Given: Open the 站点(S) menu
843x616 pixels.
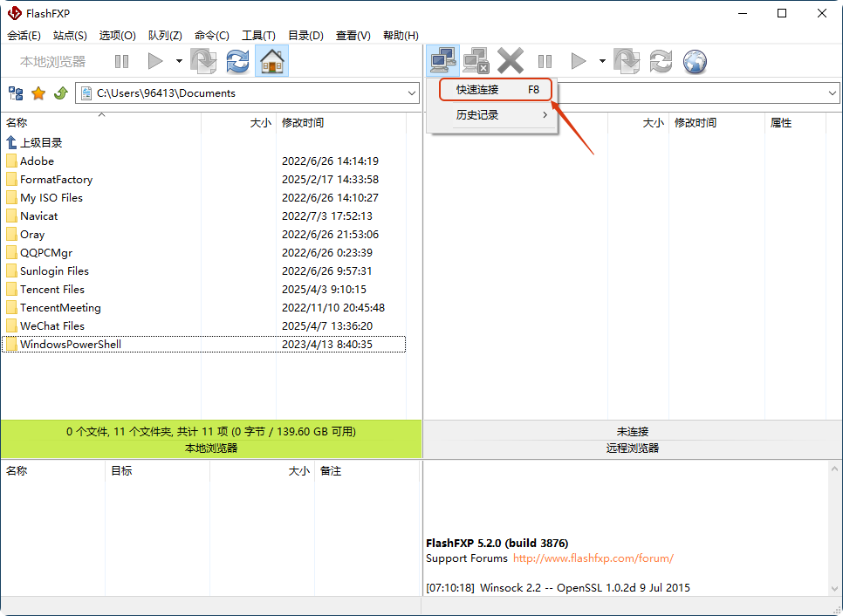Looking at the screenshot, I should click(70, 36).
